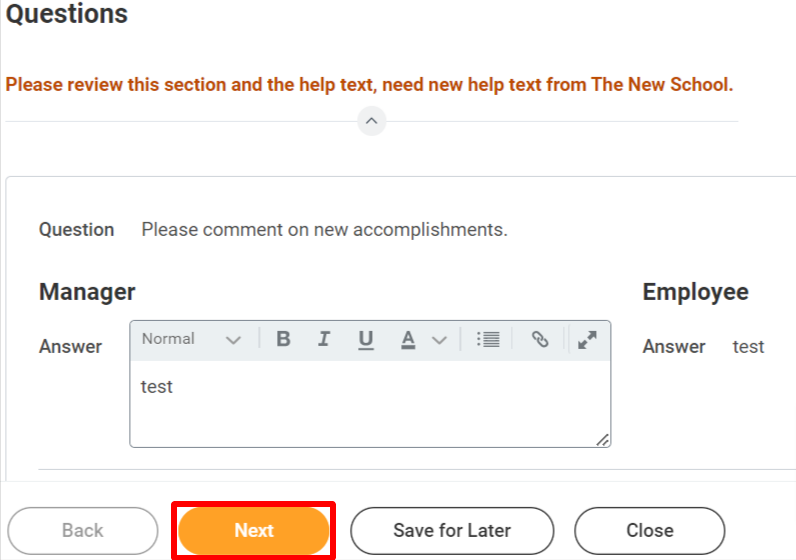Click the orange review help text
The height and width of the screenshot is (560, 796).
coord(369,84)
